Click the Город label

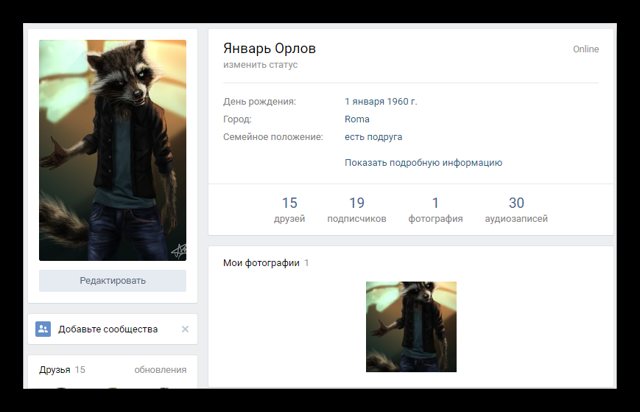point(237,119)
